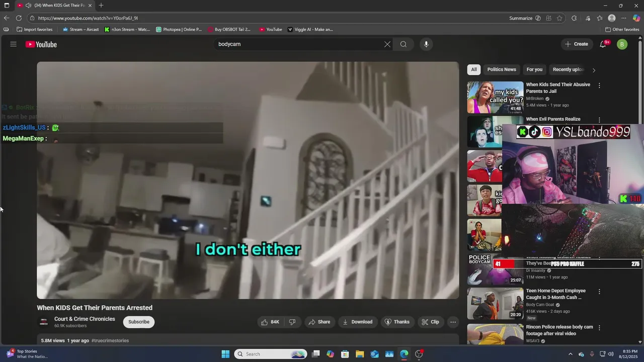This screenshot has width=644, height=362.
Task: Open Task View on taskbar
Action: (315, 354)
